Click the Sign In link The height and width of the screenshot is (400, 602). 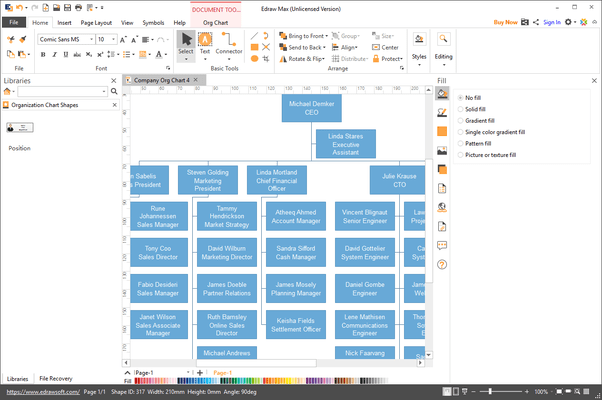click(x=552, y=22)
